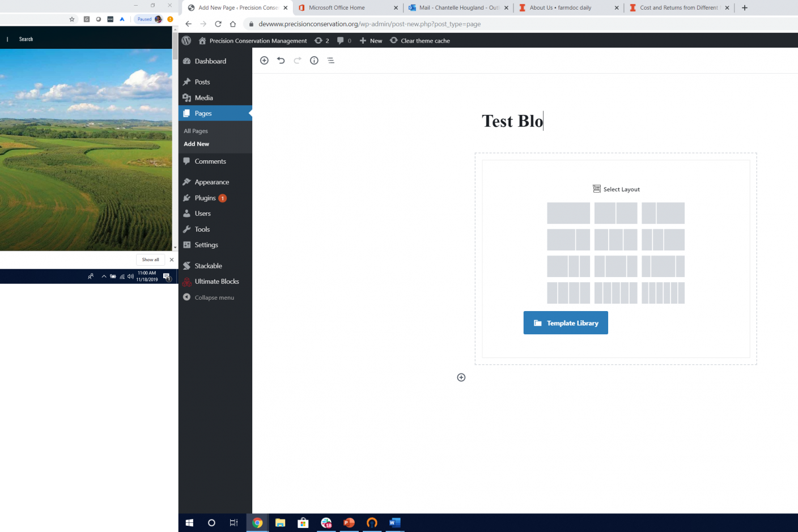Click the page title field Test Blo
Viewport: 798px width, 532px height.
[x=512, y=121]
